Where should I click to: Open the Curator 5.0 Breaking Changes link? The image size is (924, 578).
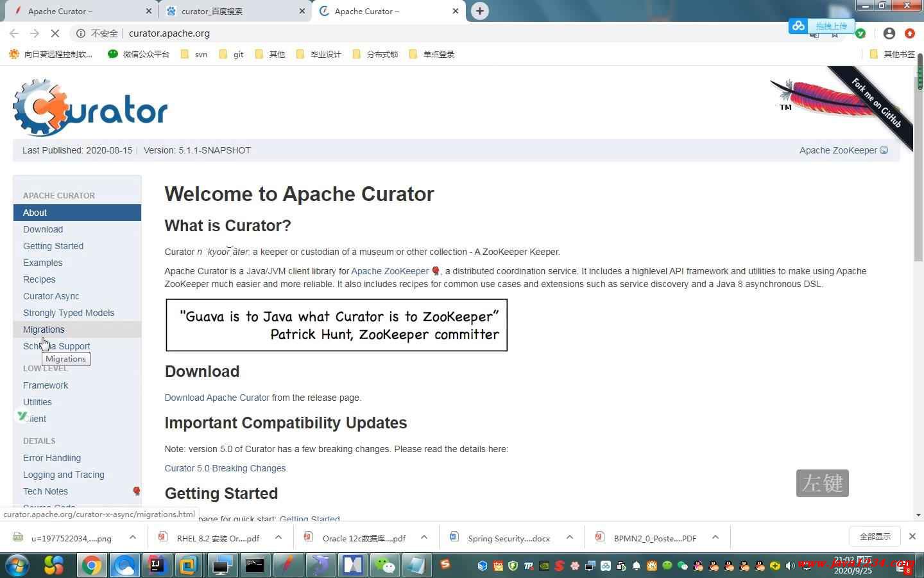pyautogui.click(x=225, y=468)
